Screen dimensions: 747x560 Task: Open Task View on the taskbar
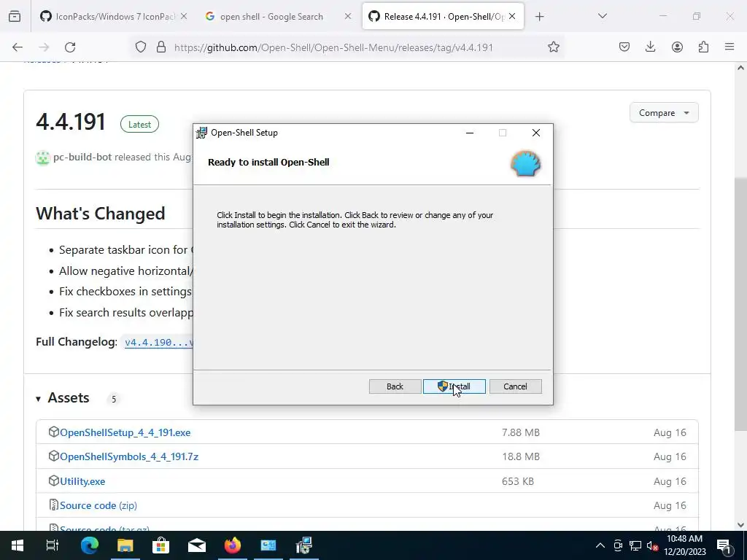pos(53,545)
